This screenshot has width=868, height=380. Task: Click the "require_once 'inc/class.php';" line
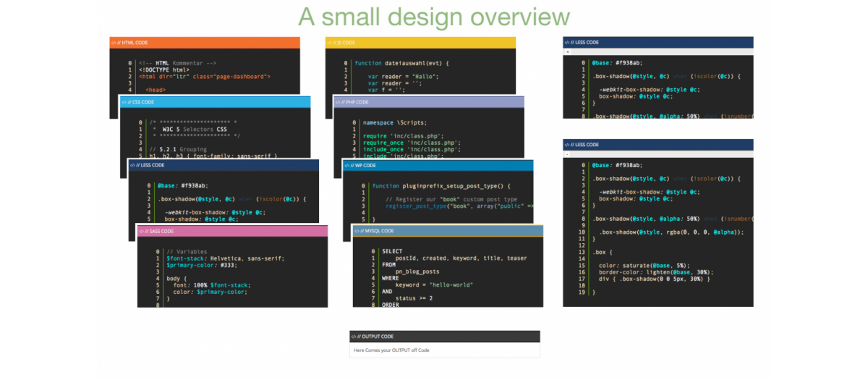(x=412, y=143)
